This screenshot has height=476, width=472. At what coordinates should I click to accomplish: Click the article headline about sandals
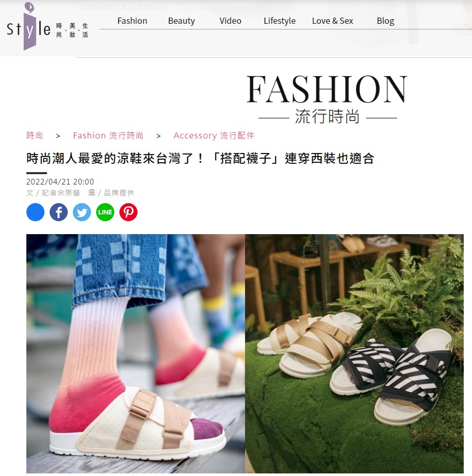(200, 159)
